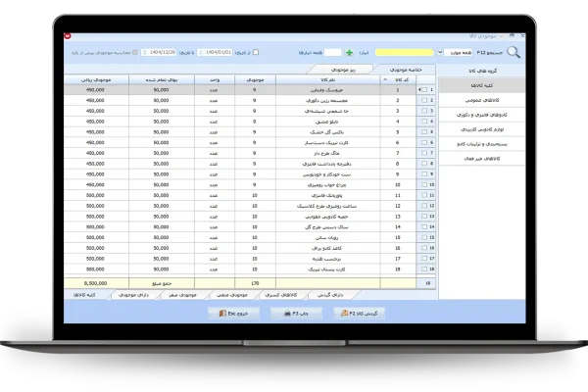Viewport: 588px width, 392px height.
Task: Toggle the از تاریخ date filter checkbox
Action: pyautogui.click(x=256, y=52)
